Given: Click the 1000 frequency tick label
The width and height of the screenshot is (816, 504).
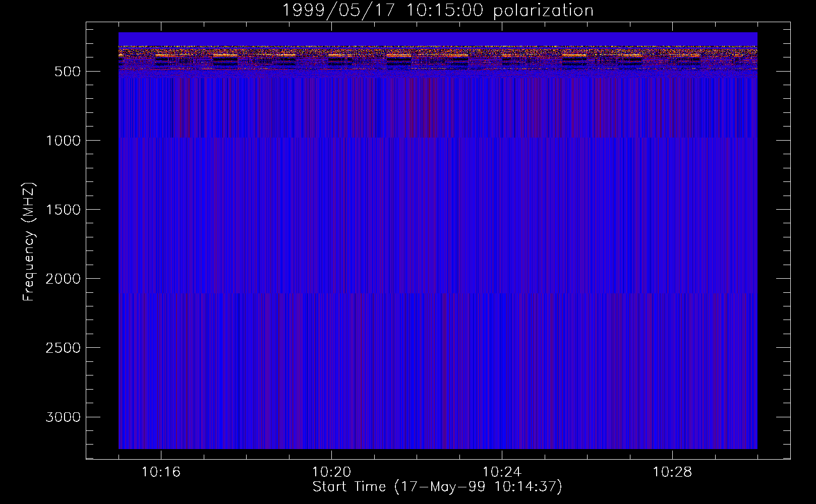Looking at the screenshot, I should (x=63, y=141).
